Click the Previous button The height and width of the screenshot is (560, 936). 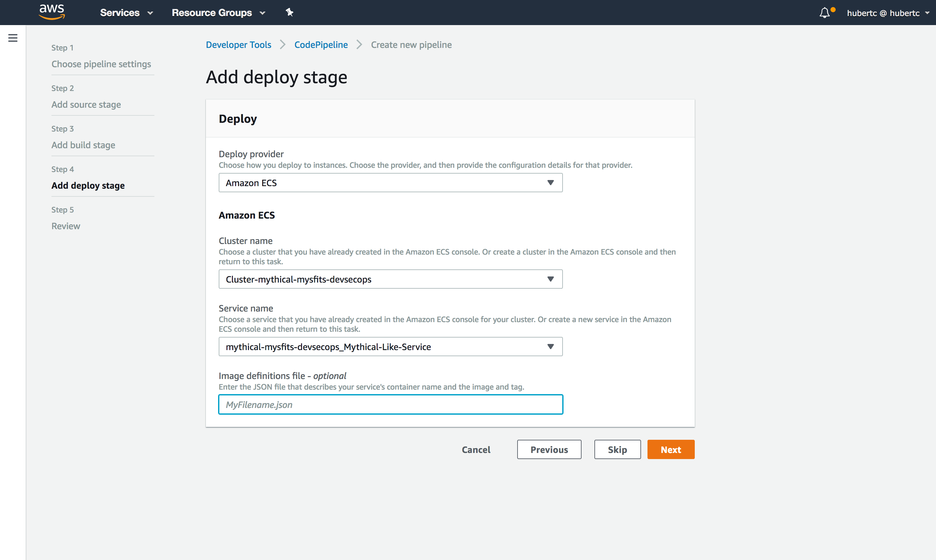pyautogui.click(x=549, y=449)
